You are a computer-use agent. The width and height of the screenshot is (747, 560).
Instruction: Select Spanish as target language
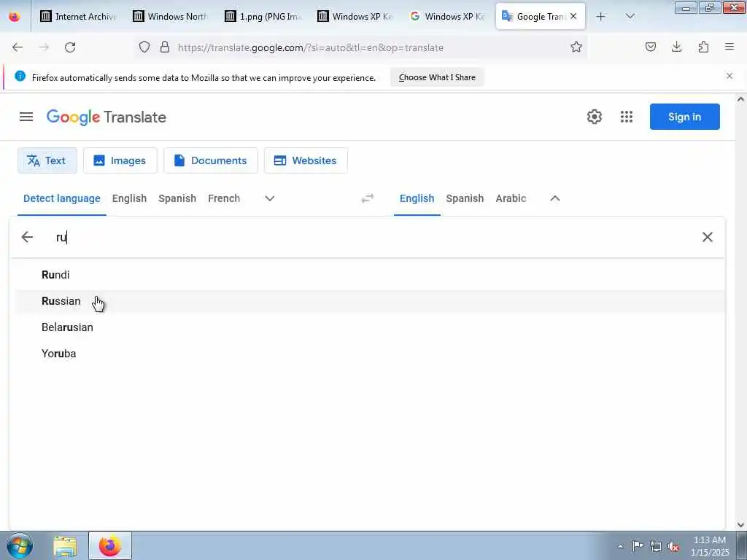click(x=465, y=198)
